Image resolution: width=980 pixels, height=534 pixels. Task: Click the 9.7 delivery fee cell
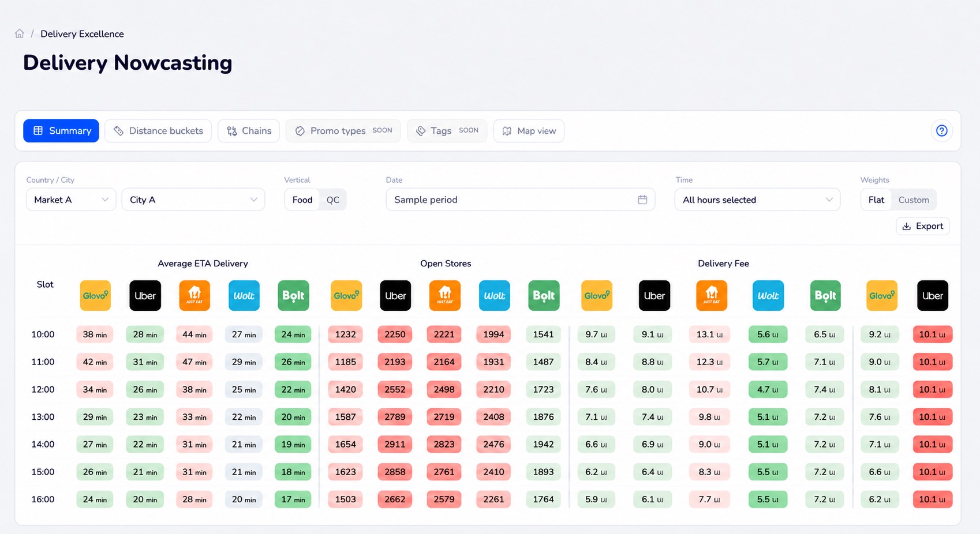596,334
